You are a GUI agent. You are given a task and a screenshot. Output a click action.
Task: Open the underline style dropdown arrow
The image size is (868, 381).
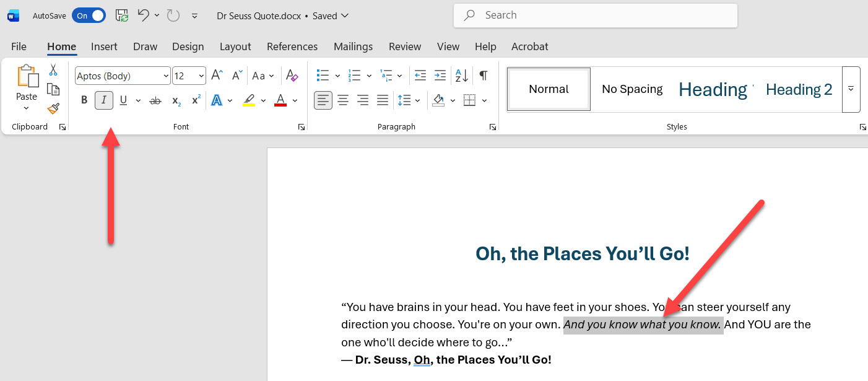137,100
